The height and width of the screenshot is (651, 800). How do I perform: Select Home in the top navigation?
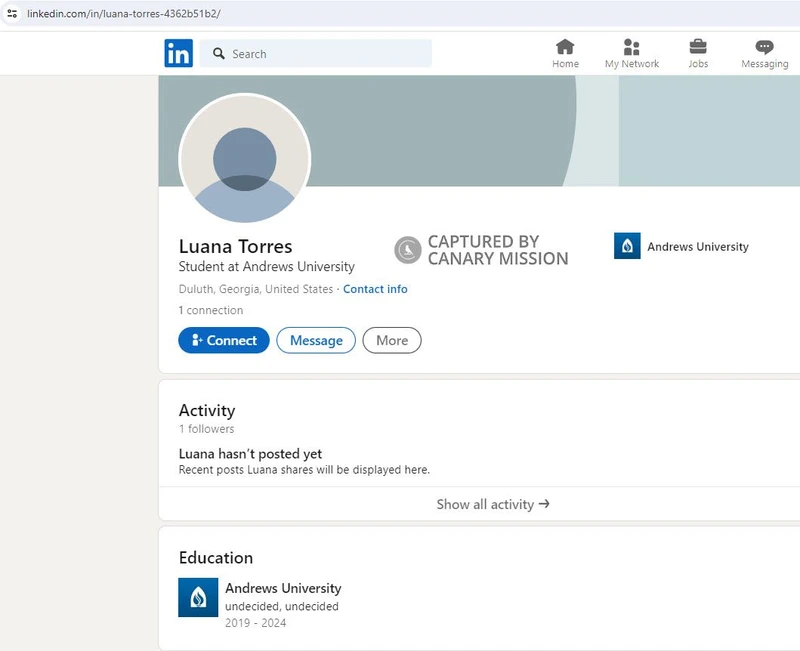[x=565, y=53]
